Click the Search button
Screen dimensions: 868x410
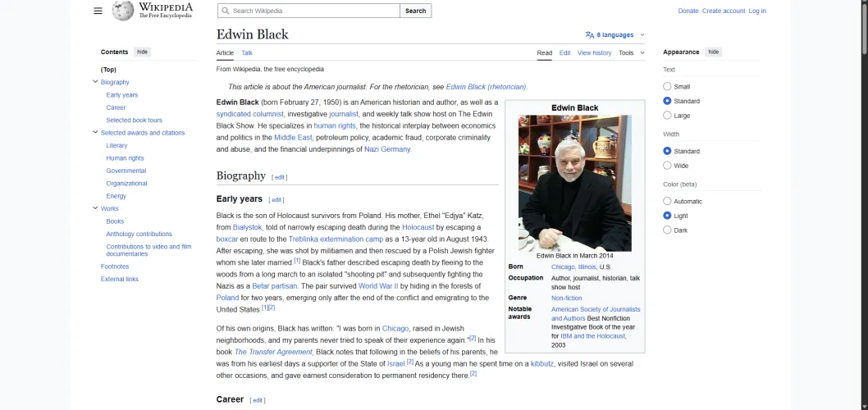pyautogui.click(x=415, y=11)
